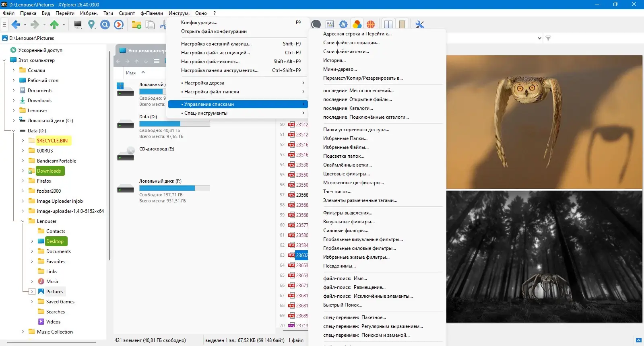Click the Локальный диск (F:) usage bar
The image size is (644, 346).
pos(174,188)
